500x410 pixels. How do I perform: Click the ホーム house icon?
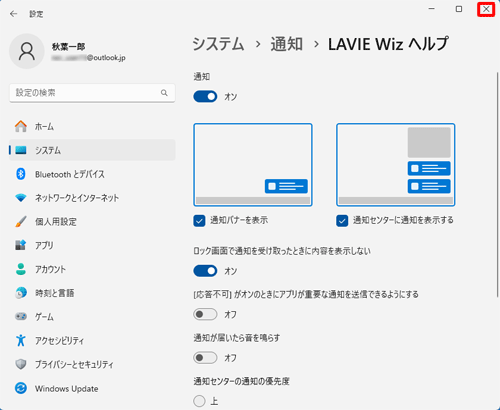[x=21, y=126]
